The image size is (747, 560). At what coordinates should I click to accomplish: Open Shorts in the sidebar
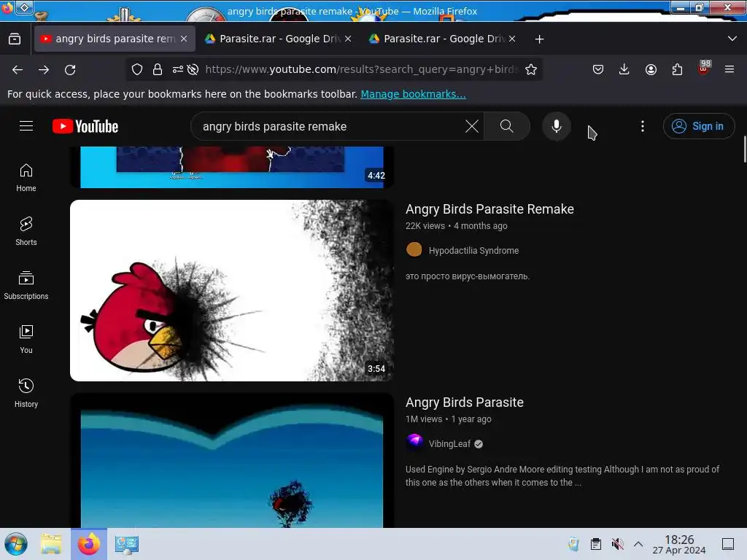point(26,231)
